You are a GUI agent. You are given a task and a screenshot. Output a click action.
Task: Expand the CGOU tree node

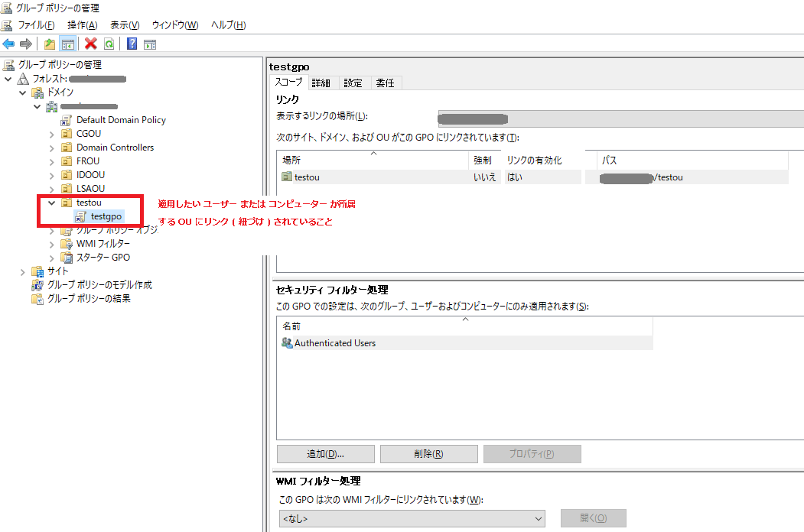point(52,133)
